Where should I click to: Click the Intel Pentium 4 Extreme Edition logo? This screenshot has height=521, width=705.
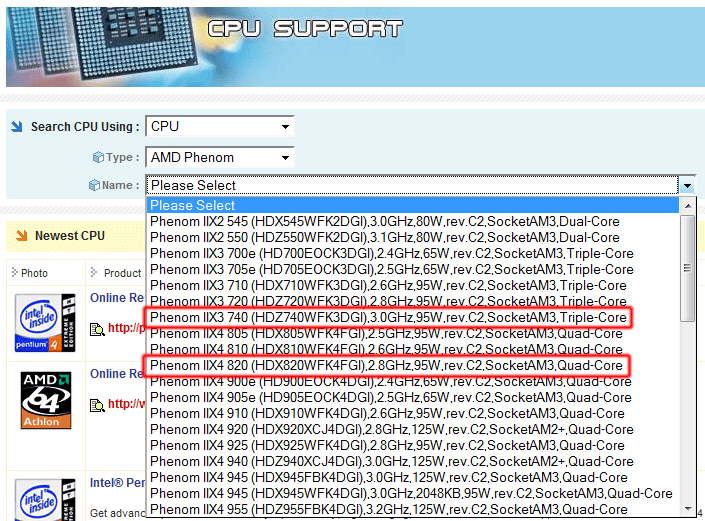point(45,322)
